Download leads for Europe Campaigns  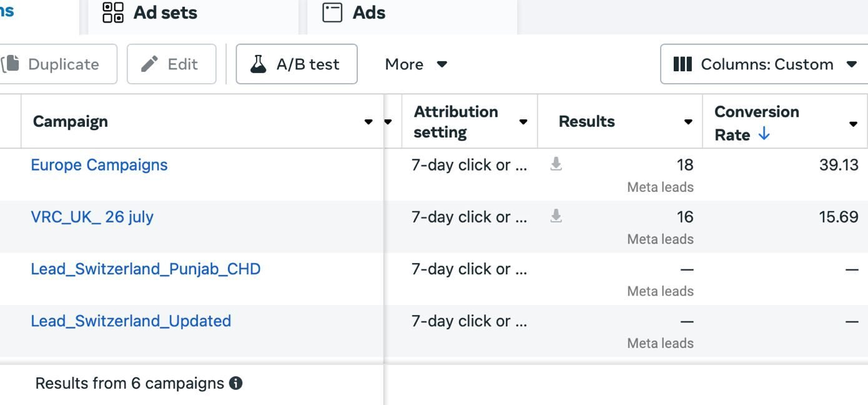[x=556, y=164]
